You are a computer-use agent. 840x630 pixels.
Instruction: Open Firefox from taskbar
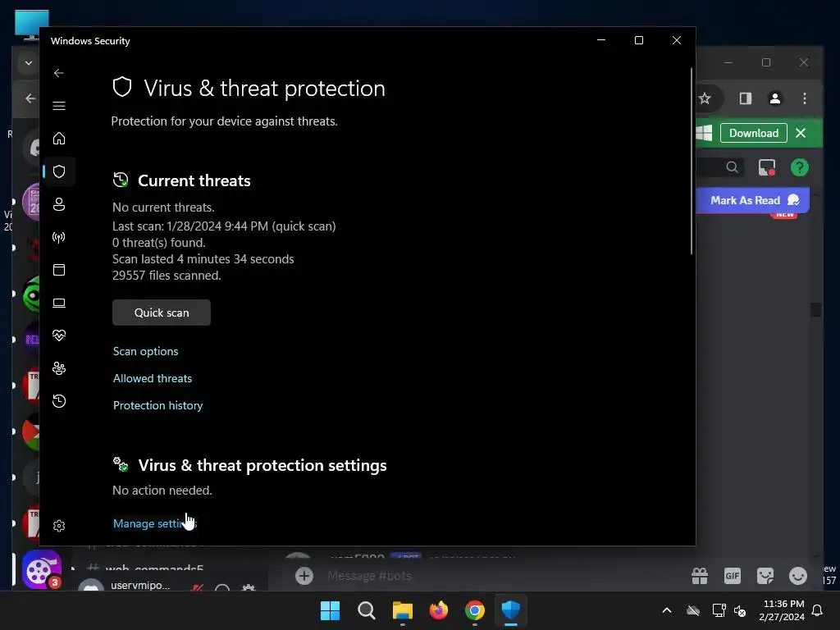point(439,610)
